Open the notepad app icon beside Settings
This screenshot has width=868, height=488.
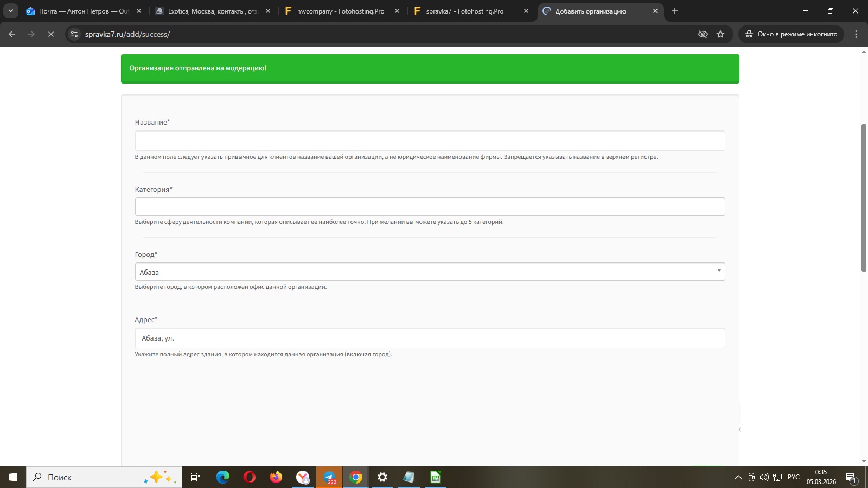click(409, 477)
